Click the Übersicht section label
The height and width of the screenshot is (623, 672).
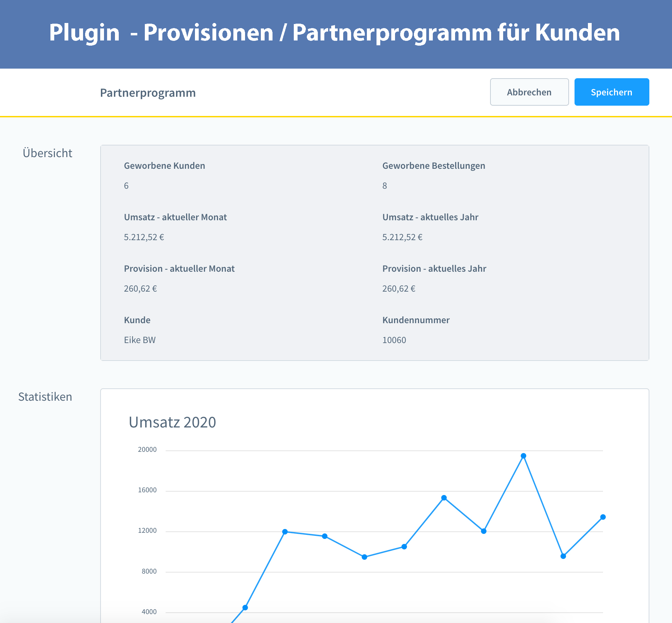[x=47, y=153]
